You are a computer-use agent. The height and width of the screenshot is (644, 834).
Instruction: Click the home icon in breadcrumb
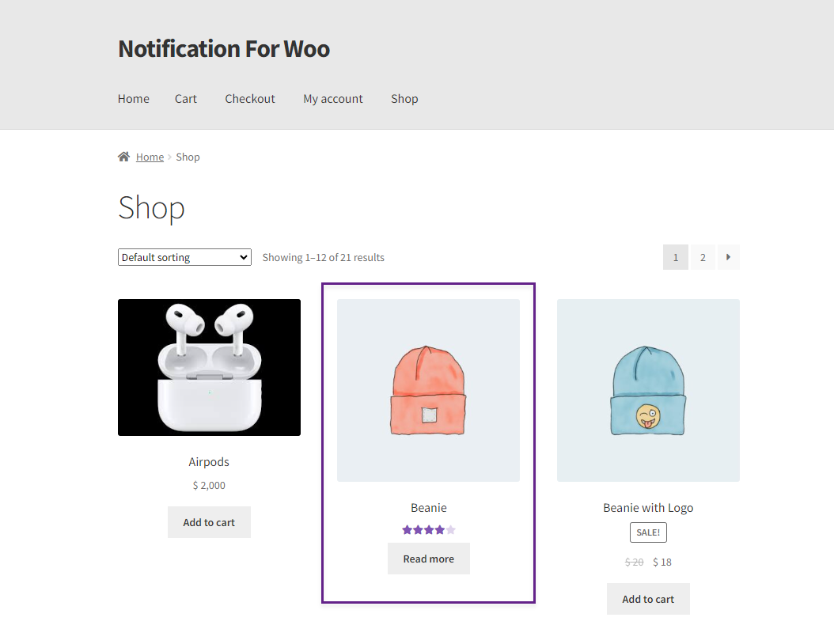click(123, 157)
